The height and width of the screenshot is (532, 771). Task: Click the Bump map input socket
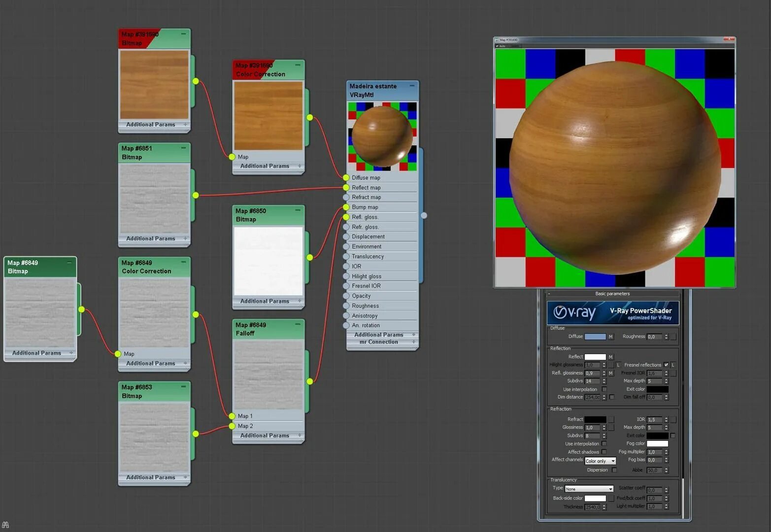pyautogui.click(x=346, y=207)
